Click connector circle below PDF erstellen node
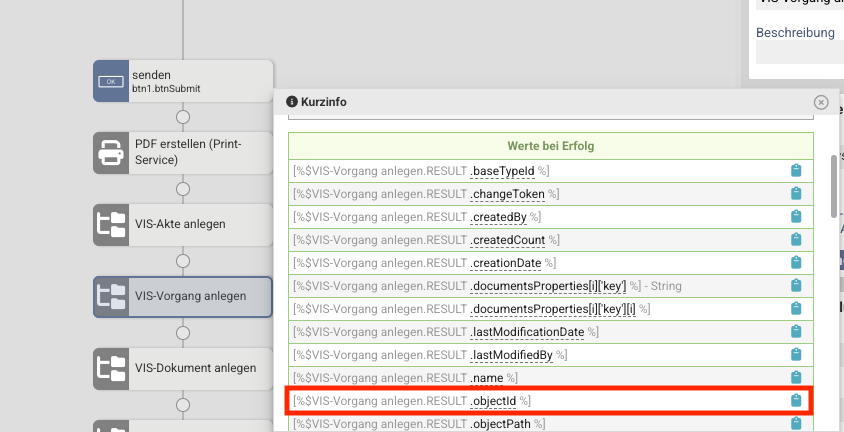The width and height of the screenshot is (844, 432). pyautogui.click(x=183, y=189)
